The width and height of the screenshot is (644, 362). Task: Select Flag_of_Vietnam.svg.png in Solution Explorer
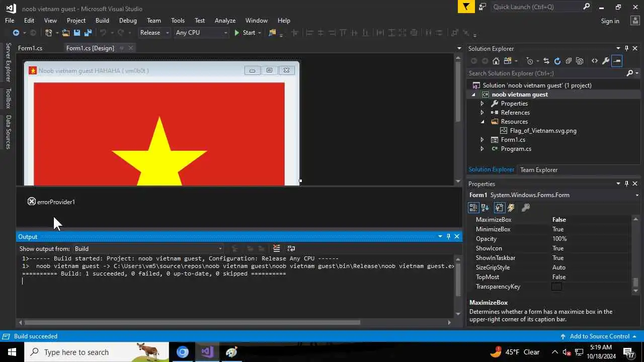pyautogui.click(x=543, y=131)
